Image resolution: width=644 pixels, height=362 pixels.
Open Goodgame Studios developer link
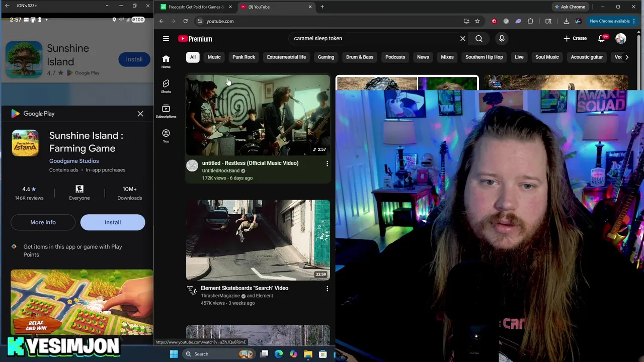74,161
